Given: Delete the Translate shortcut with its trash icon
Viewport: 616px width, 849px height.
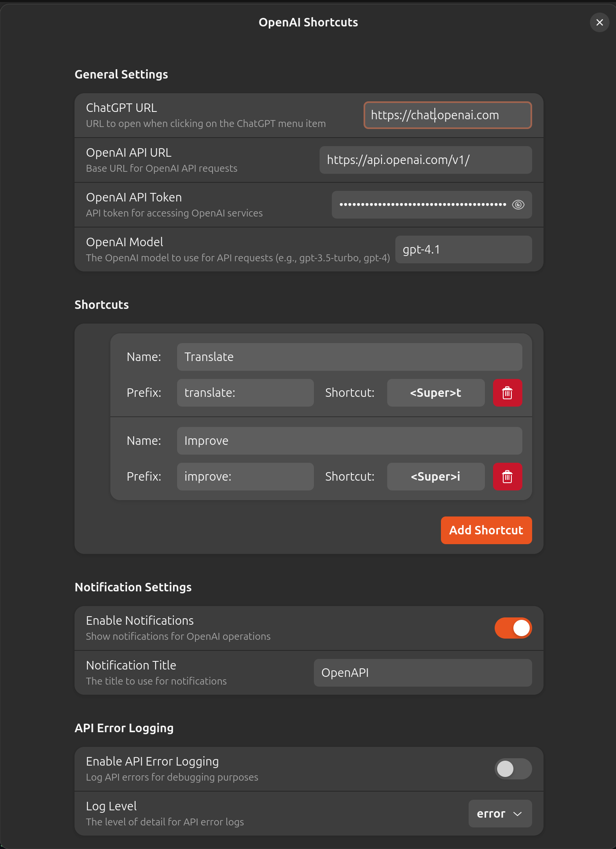Looking at the screenshot, I should pos(507,393).
